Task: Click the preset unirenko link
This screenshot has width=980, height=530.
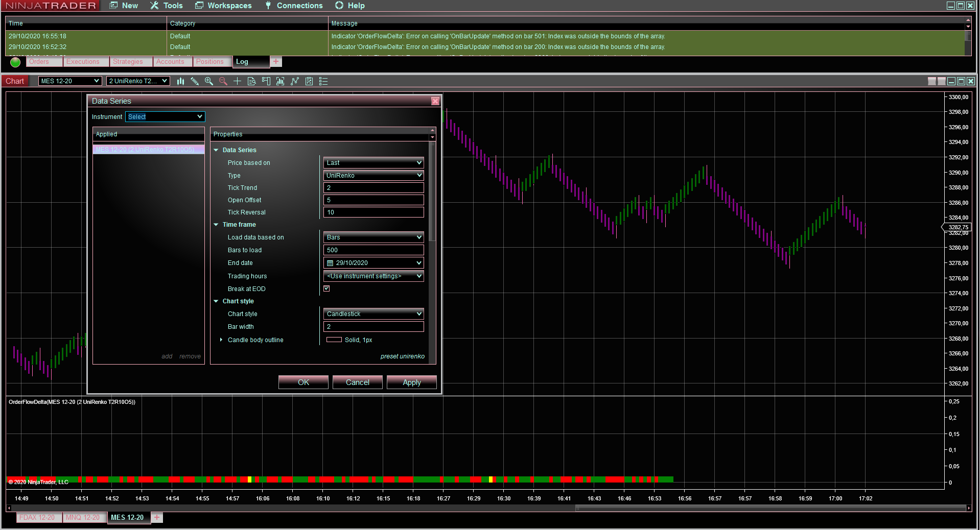Action: (x=403, y=356)
